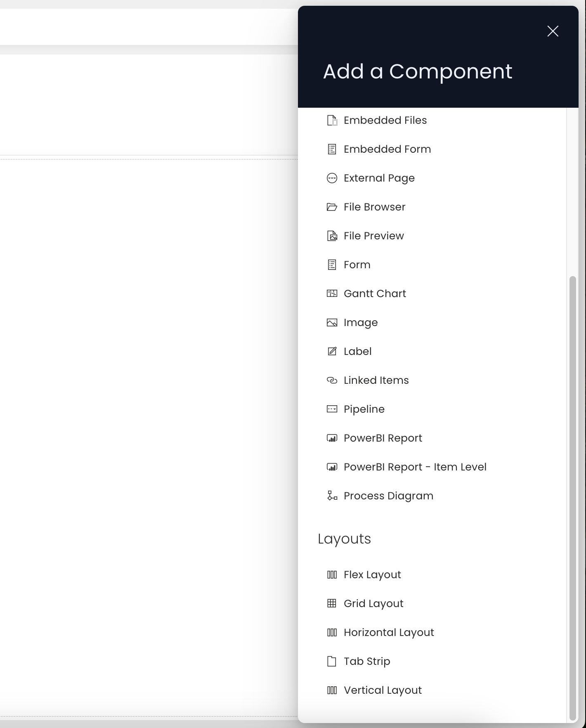
Task: Add a Vertical Layout
Action: pos(382,690)
